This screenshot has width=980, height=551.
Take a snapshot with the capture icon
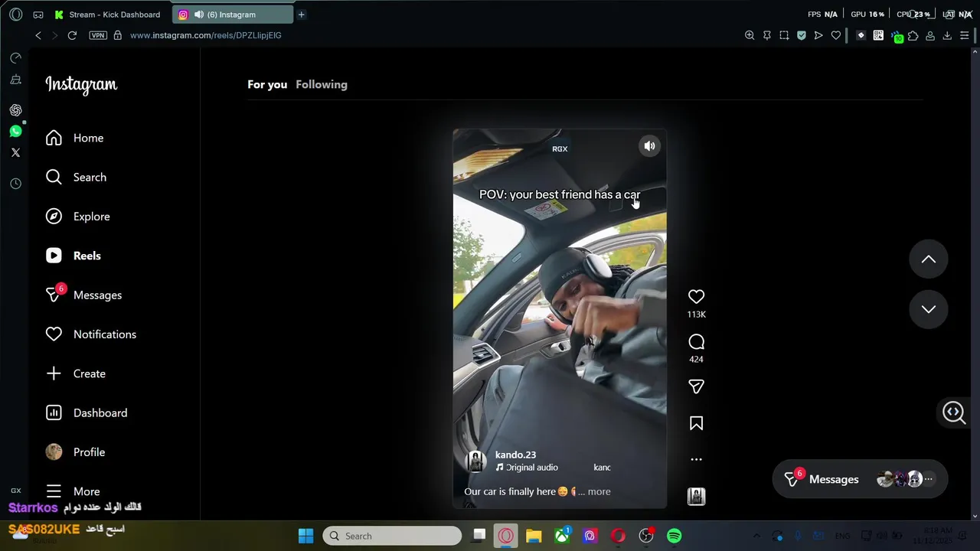(784, 35)
